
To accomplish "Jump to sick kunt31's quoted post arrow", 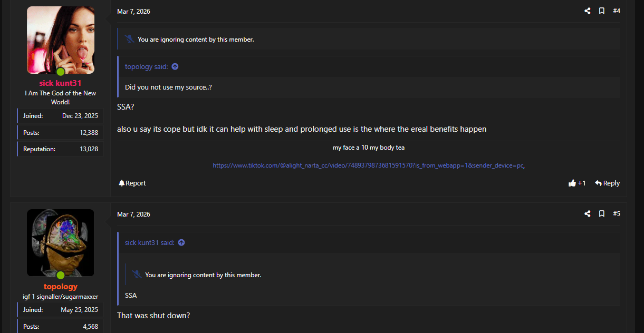I will coord(181,243).
